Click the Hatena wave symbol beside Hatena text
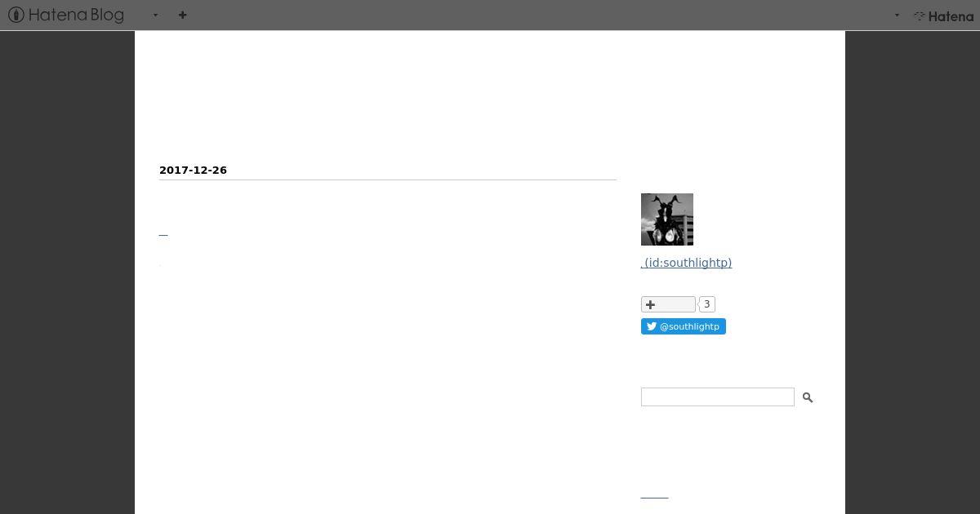This screenshot has width=980, height=514. pyautogui.click(x=920, y=16)
